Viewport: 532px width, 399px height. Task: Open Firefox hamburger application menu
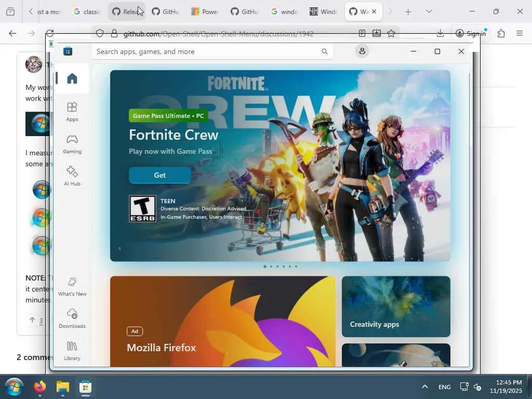click(x=520, y=33)
